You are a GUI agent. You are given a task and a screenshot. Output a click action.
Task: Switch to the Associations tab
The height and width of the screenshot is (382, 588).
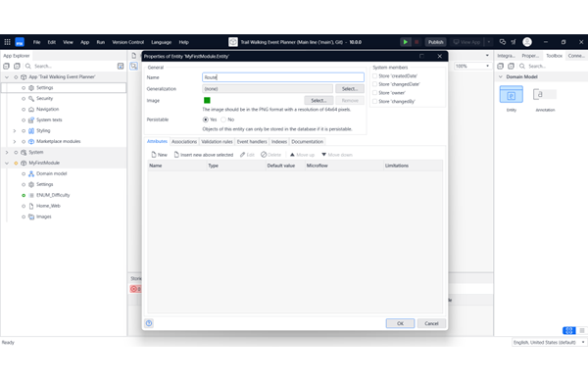184,142
